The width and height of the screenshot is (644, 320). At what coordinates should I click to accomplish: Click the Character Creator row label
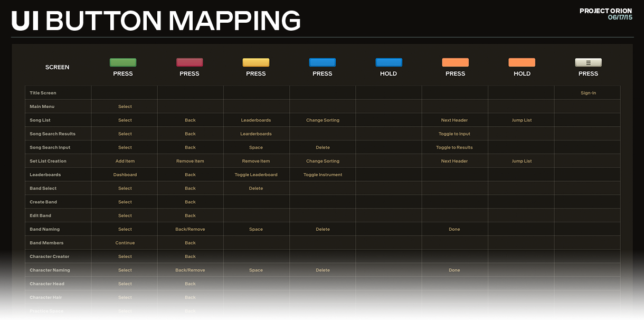50,257
